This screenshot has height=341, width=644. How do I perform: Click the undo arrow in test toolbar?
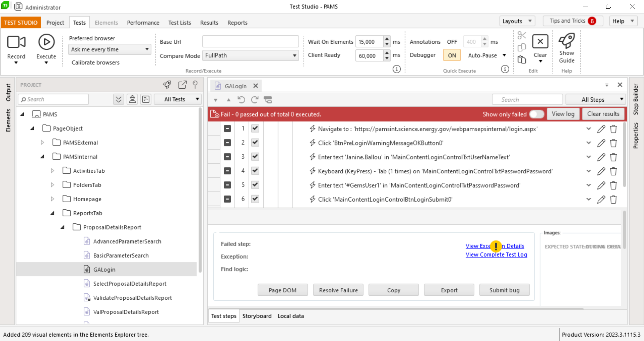point(241,100)
